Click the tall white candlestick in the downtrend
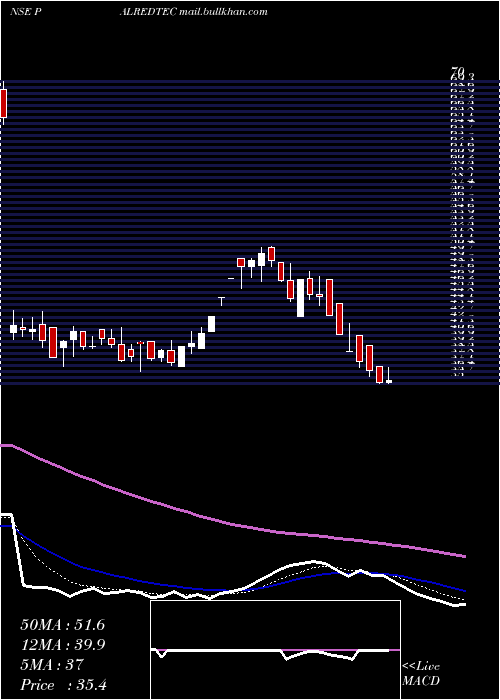500x700 pixels. click(300, 298)
